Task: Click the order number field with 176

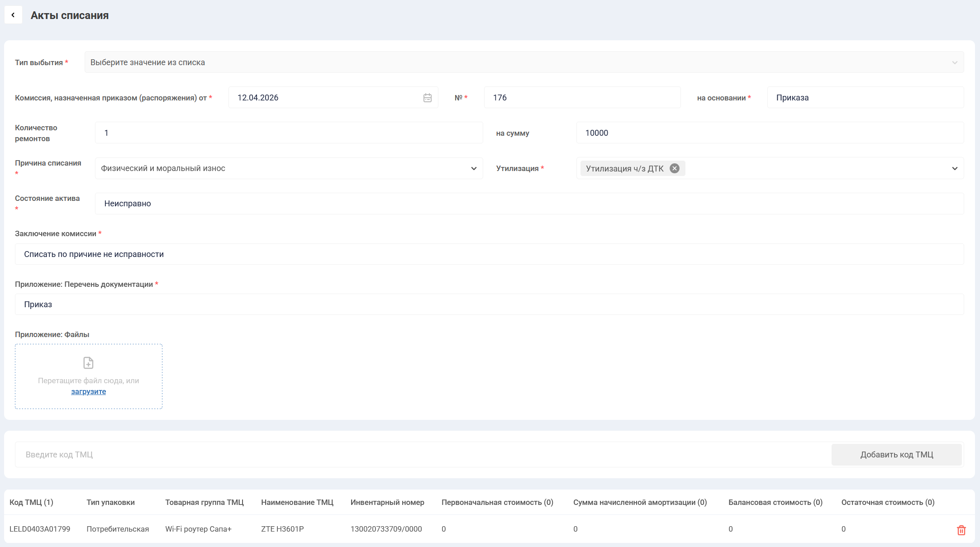Action: coord(582,98)
